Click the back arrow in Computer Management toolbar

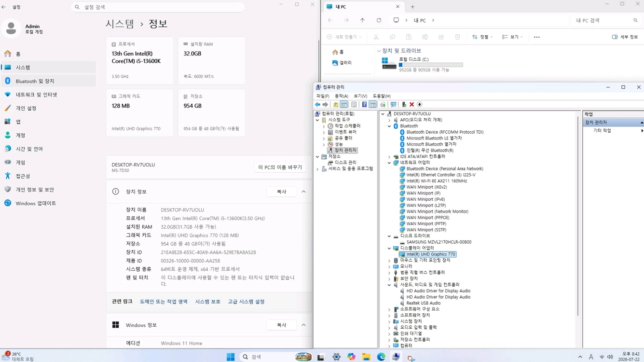point(317,104)
